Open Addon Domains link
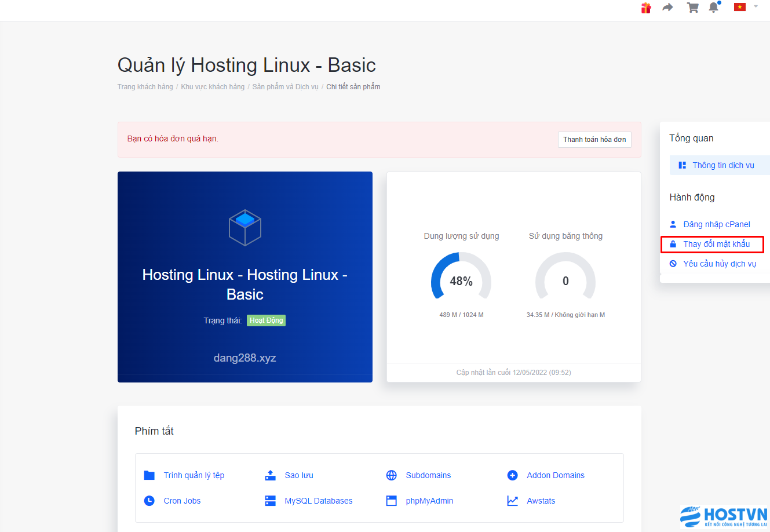Viewport: 770px width, 532px height. click(x=556, y=475)
